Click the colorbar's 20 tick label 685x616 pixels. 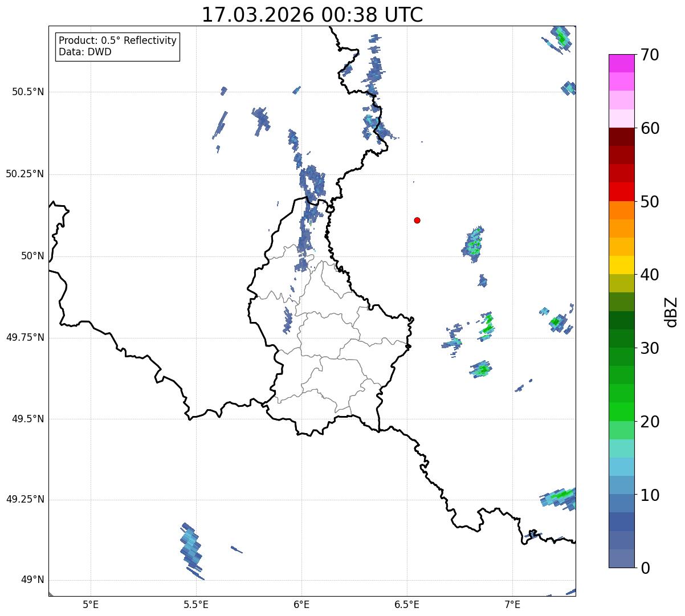click(650, 422)
